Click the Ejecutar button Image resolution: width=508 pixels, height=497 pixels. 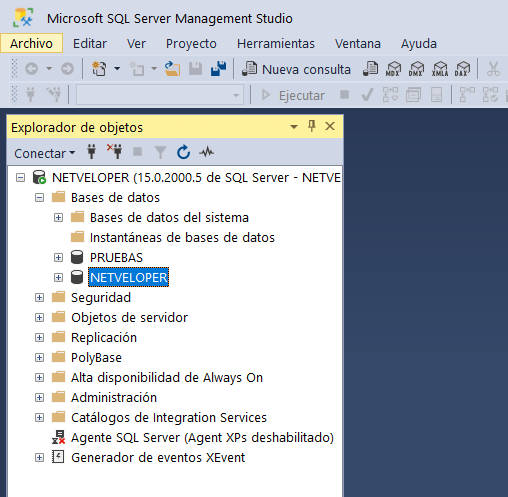click(293, 95)
